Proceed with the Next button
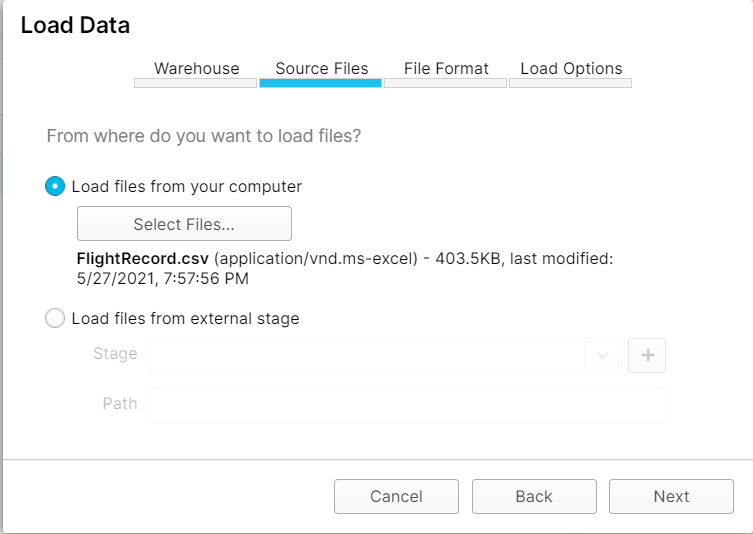Screen dimensions: 753x534 tap(671, 496)
